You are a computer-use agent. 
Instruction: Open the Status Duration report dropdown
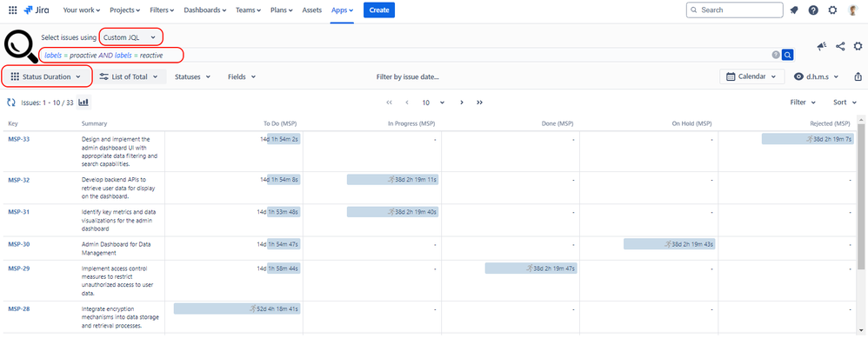pyautogui.click(x=46, y=76)
